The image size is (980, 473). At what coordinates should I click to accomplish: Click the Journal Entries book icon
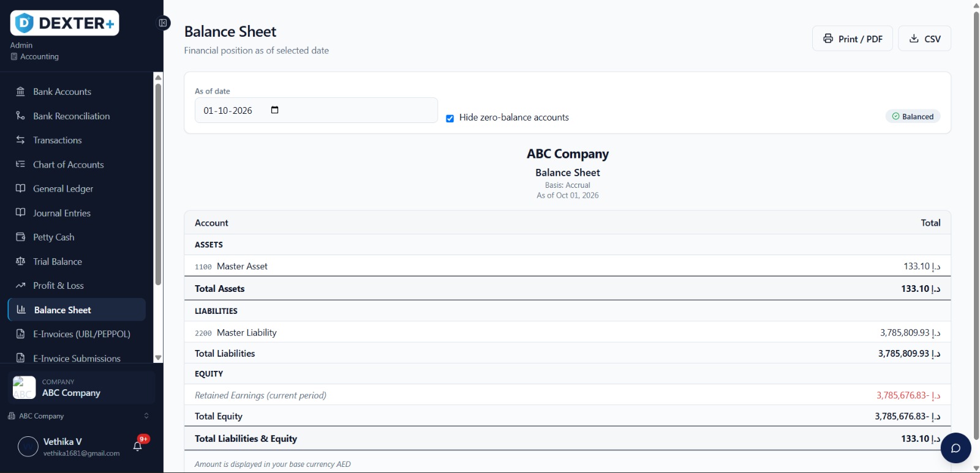tap(21, 213)
